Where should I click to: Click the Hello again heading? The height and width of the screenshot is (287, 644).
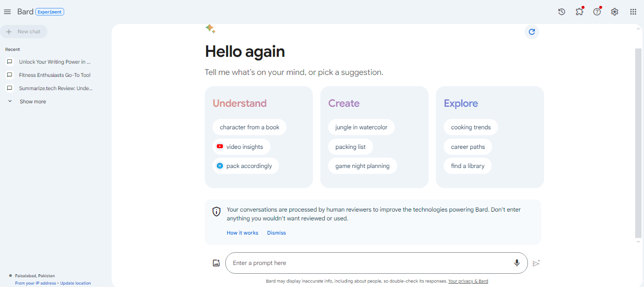(245, 51)
